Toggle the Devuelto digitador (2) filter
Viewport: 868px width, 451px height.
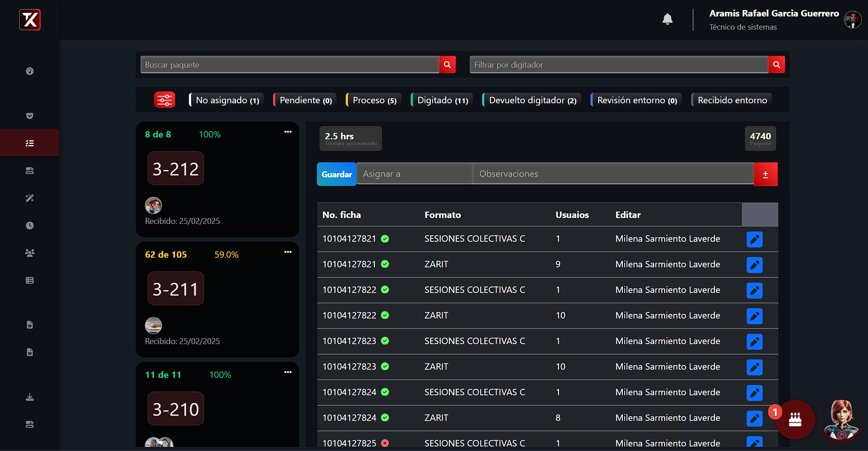click(x=532, y=100)
